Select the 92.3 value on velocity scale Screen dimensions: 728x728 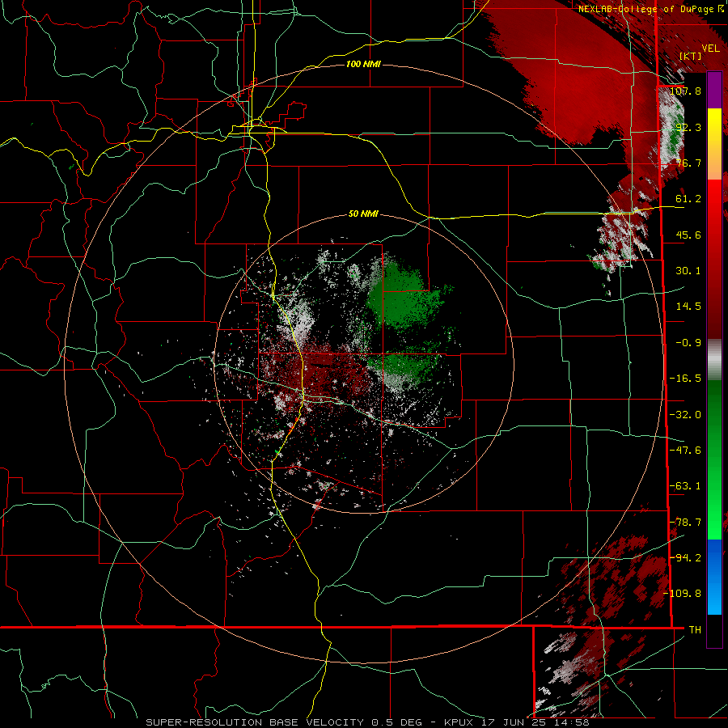688,127
